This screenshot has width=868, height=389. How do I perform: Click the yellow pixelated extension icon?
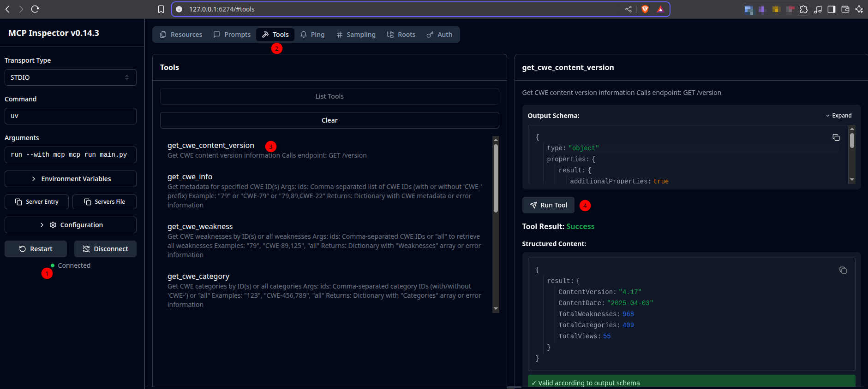coord(776,9)
